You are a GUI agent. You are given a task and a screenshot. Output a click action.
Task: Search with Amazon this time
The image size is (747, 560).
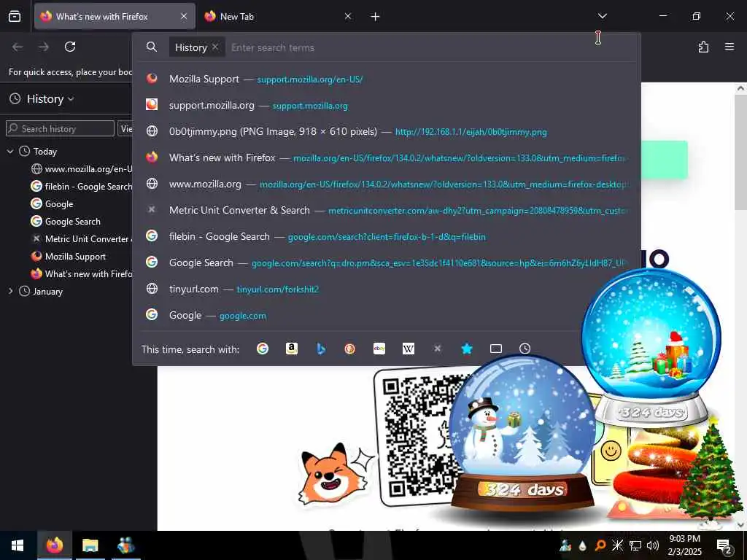292,349
